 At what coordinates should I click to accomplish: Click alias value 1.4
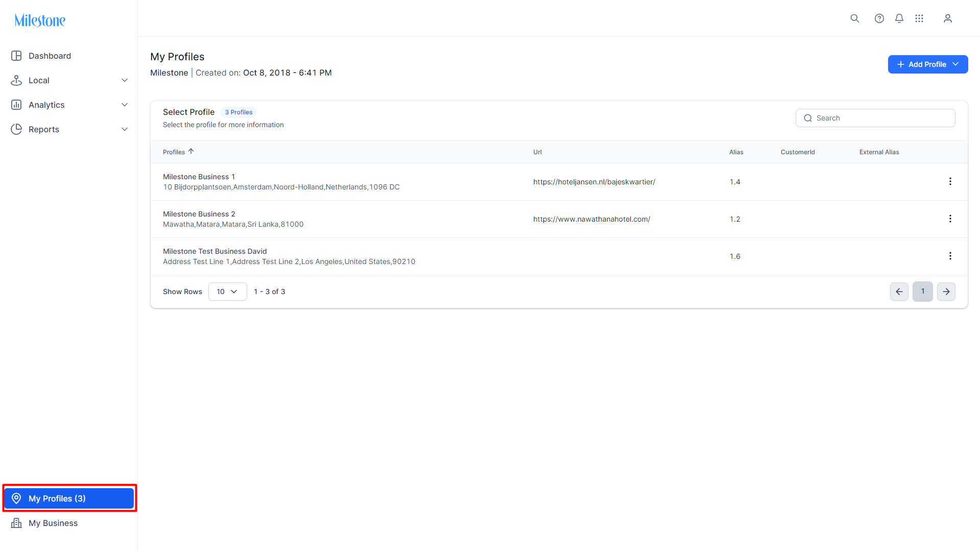[735, 182]
